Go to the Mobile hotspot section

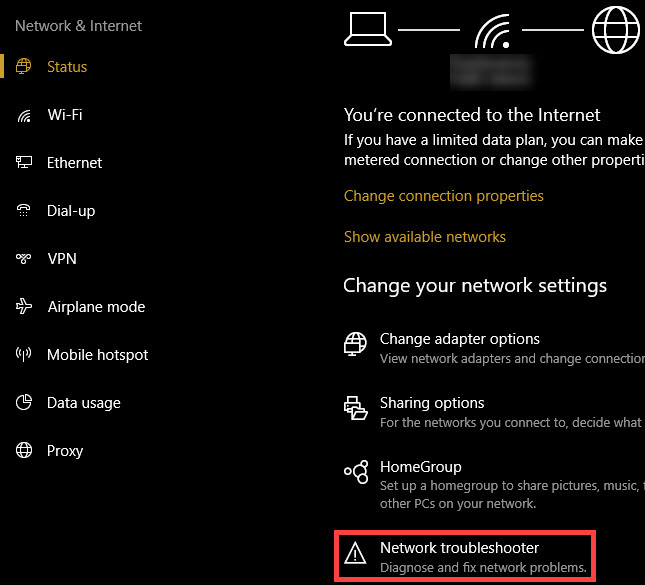tap(97, 355)
